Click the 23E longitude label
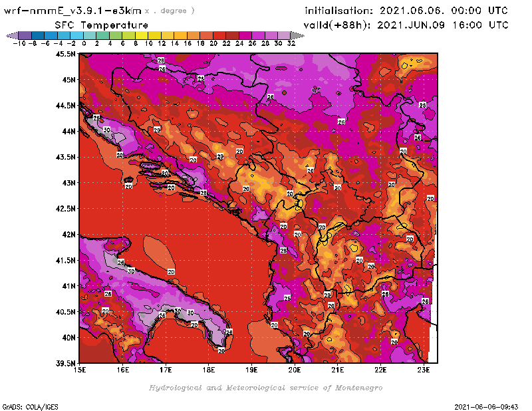532x411 pixels. coord(424,370)
